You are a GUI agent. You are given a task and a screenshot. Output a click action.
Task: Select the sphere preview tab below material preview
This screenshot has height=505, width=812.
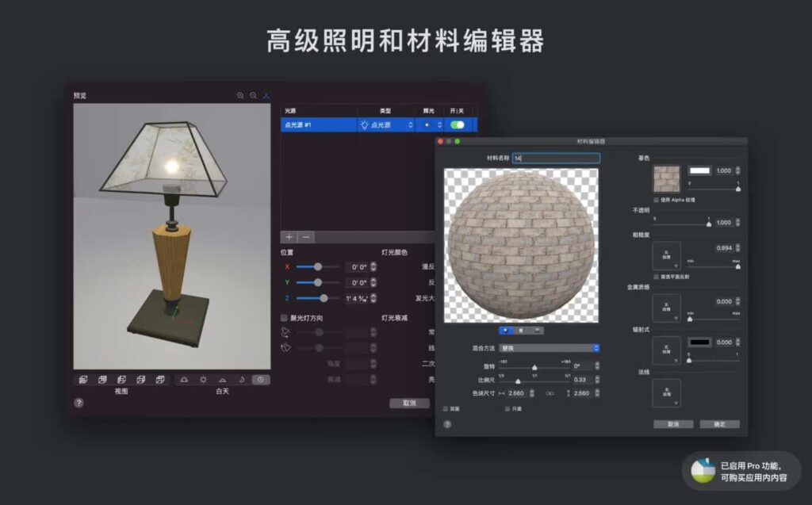[x=506, y=331]
